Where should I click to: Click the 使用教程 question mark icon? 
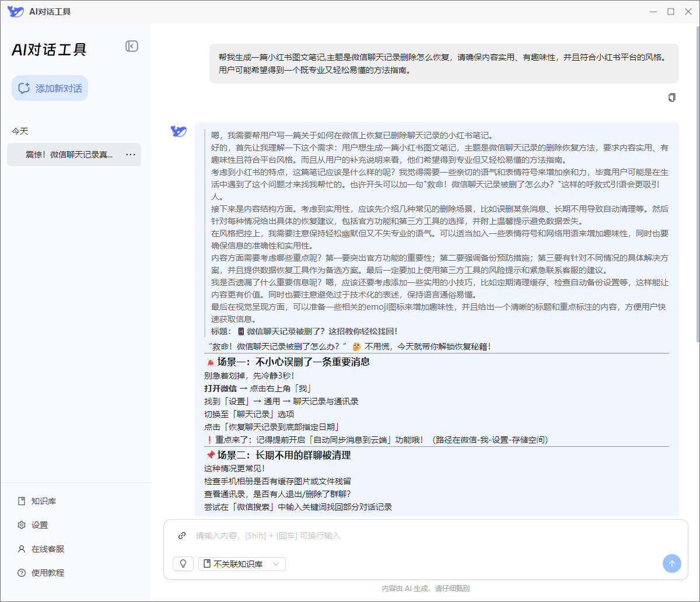[22, 573]
